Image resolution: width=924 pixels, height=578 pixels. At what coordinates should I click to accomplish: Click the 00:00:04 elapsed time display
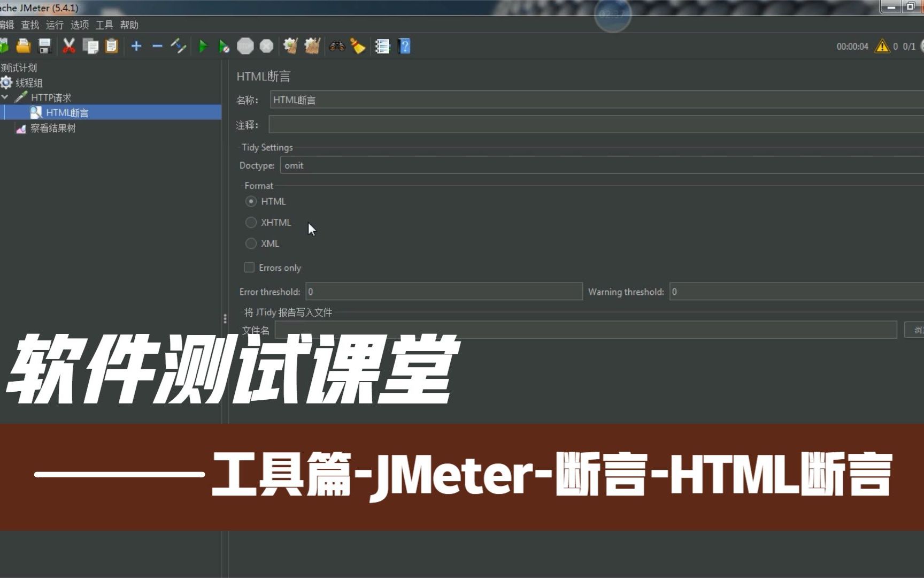[x=852, y=47]
